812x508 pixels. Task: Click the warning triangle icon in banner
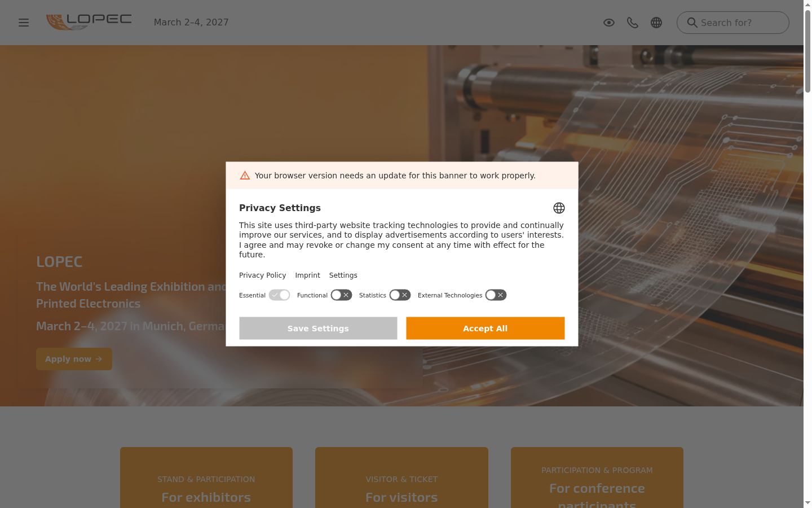(245, 176)
